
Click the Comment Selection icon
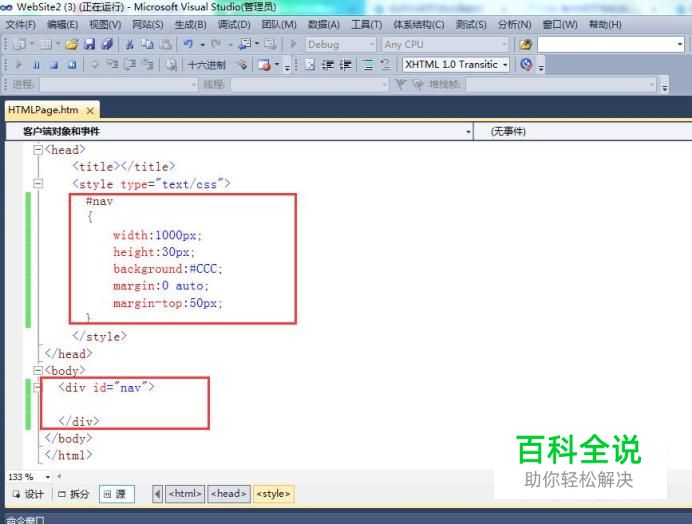[x=367, y=65]
